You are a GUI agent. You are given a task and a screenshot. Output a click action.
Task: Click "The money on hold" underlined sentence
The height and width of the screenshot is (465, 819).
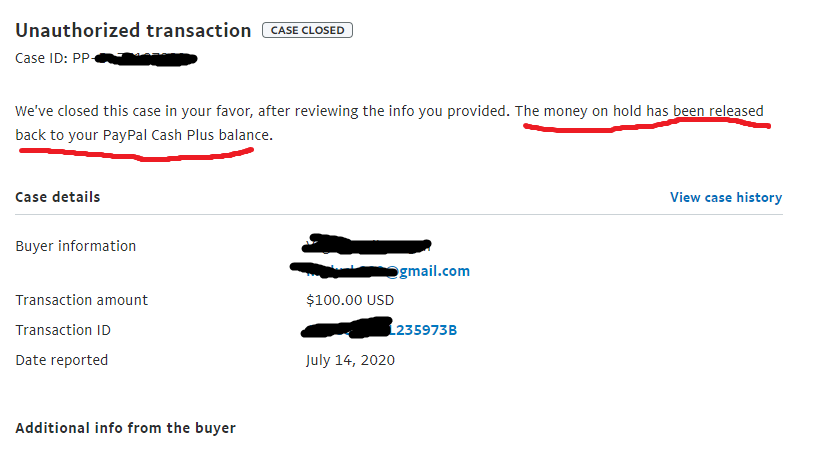coord(640,110)
